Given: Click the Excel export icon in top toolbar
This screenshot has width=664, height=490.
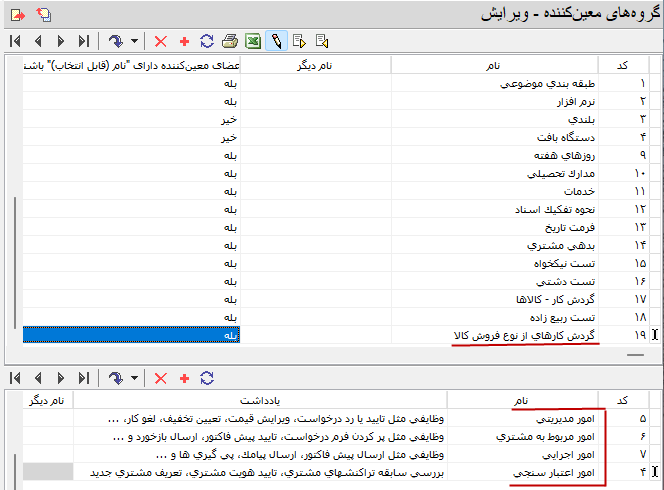Looking at the screenshot, I should (253, 41).
